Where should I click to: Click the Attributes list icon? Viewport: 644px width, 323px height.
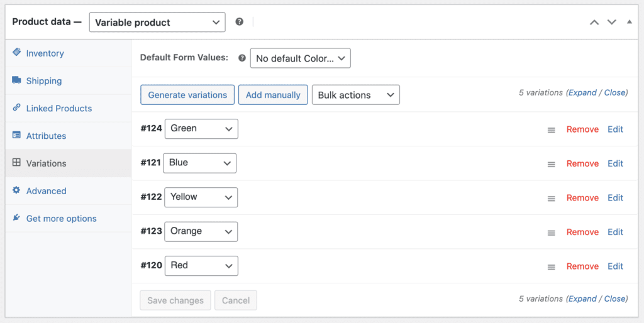click(x=16, y=135)
